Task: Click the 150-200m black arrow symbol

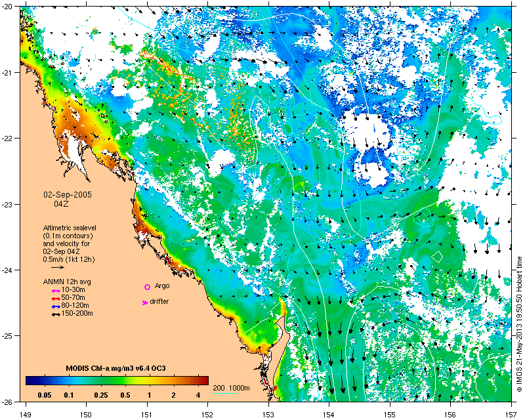Action: [x=56, y=314]
